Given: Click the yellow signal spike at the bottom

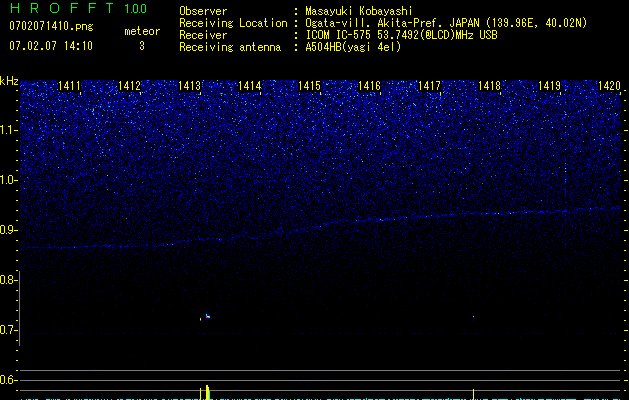Looking at the screenshot, I should 206,391.
